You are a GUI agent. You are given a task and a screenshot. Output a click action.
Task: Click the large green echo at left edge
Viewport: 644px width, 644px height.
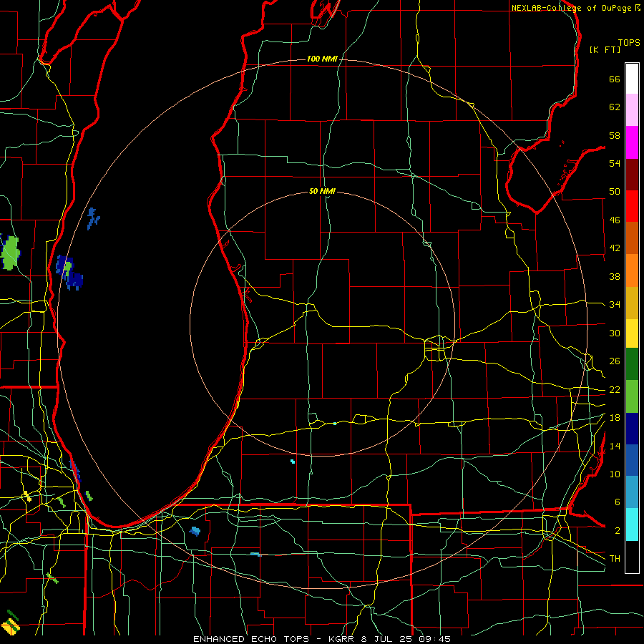pos(10,253)
